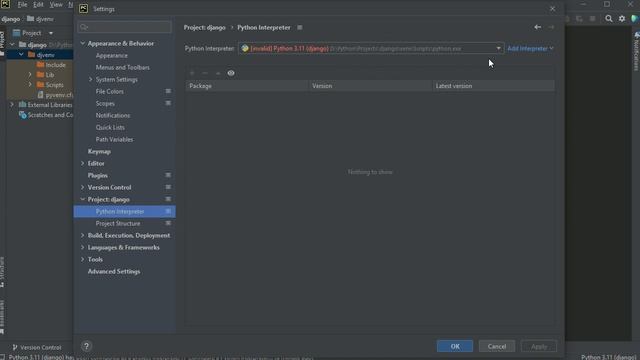Open the View menu
Viewport: 640px width, 360px height.
point(56,4)
